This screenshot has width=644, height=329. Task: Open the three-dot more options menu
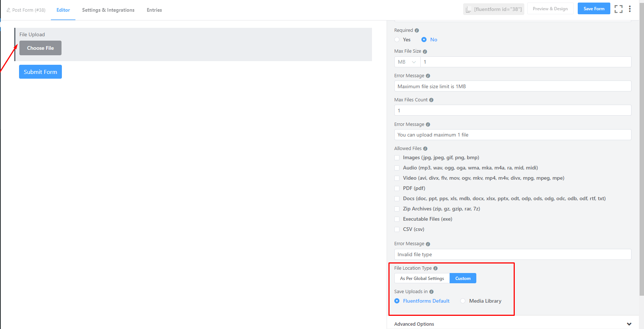click(x=630, y=9)
